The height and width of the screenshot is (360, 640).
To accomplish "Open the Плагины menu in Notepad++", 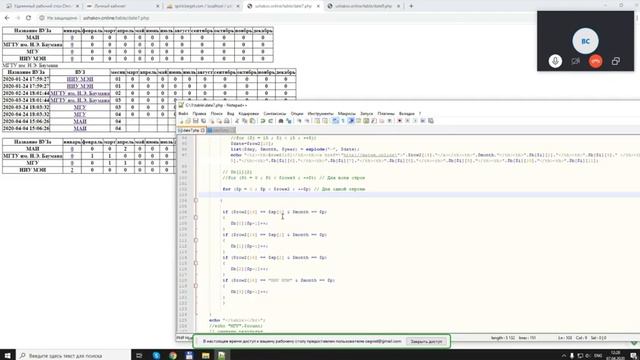I will [386, 113].
